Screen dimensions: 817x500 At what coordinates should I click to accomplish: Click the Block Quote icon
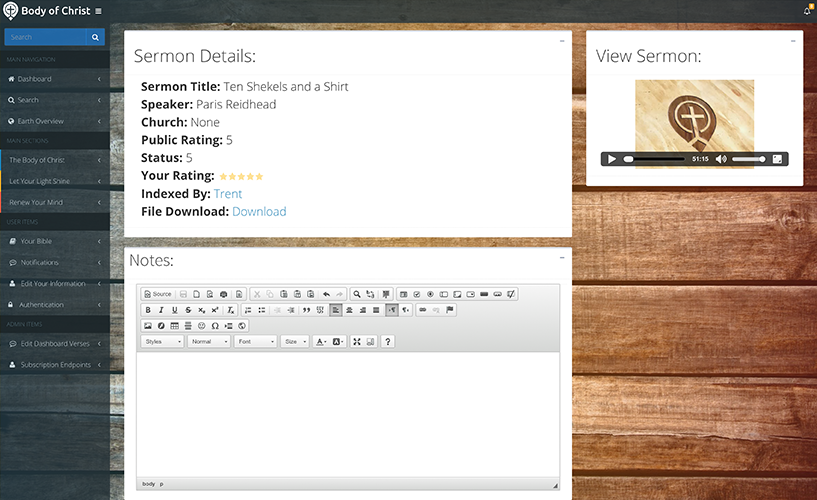click(306, 310)
